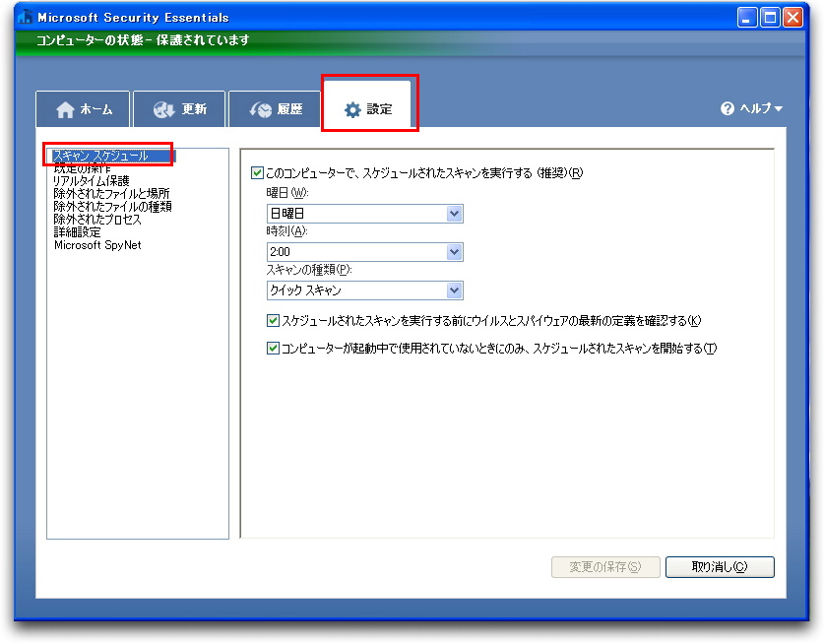
Task: Click the house icon on Home tab
Action: coord(66,109)
